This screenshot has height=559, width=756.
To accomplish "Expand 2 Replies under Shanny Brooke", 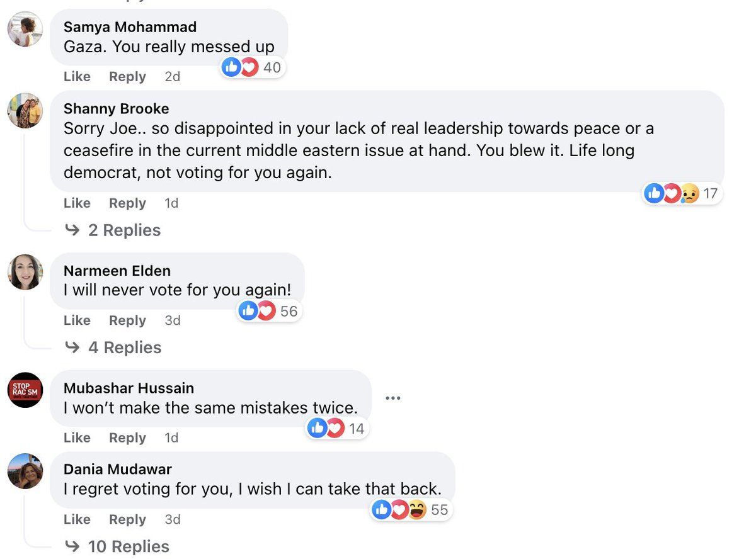I will click(124, 230).
